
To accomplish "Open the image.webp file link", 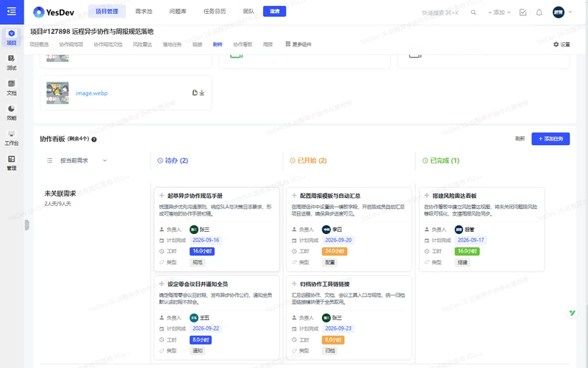I will click(x=91, y=93).
